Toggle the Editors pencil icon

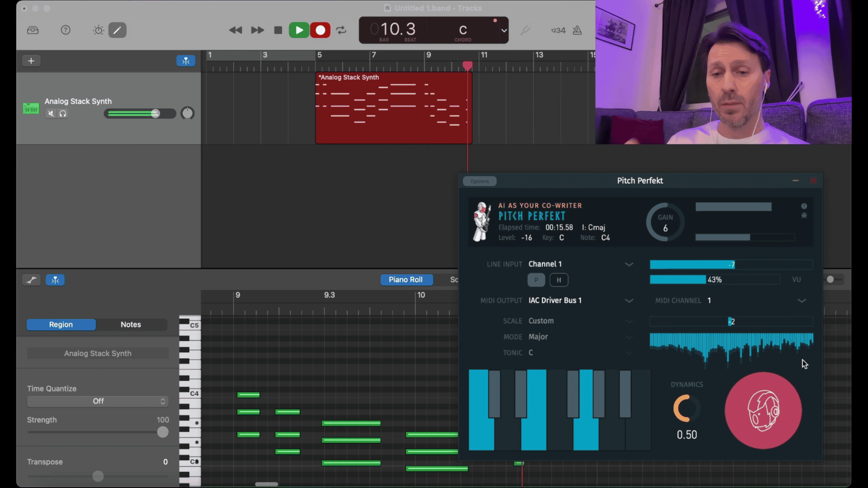[117, 30]
